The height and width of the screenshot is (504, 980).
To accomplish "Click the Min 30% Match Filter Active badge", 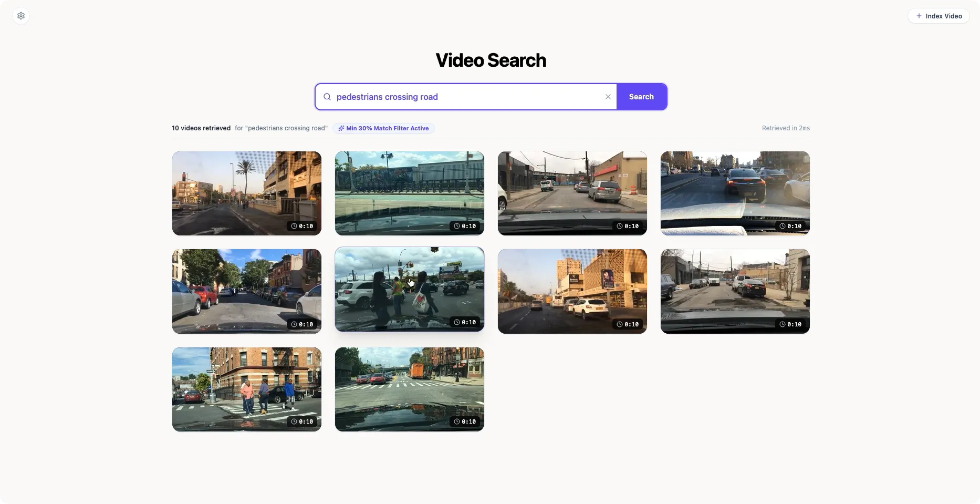I will tap(383, 128).
